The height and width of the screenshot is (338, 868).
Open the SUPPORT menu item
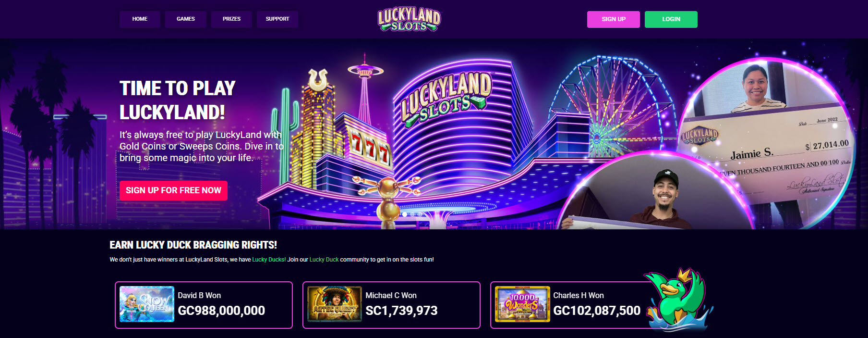tap(277, 19)
